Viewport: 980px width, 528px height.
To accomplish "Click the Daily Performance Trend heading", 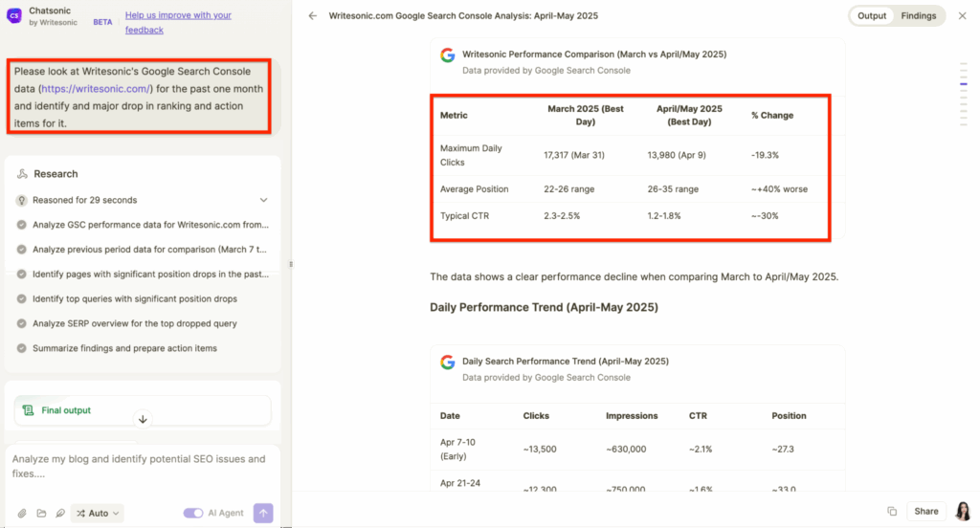I will (544, 307).
